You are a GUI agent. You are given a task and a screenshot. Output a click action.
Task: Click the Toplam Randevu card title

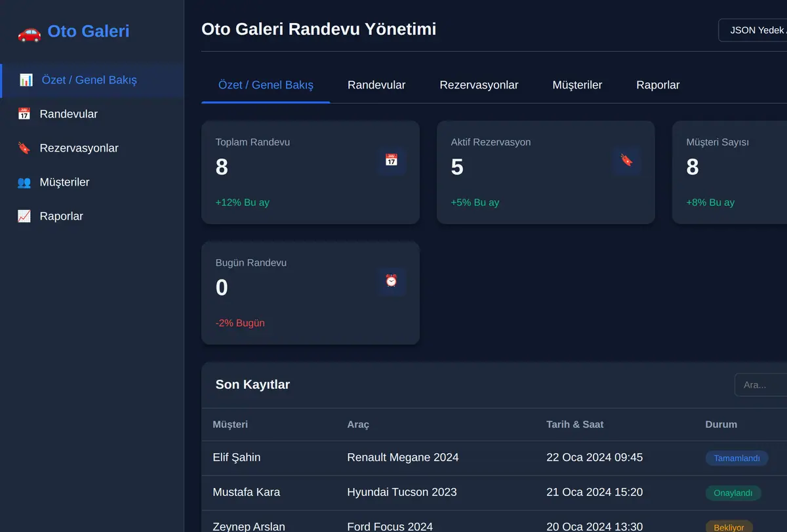tap(252, 142)
